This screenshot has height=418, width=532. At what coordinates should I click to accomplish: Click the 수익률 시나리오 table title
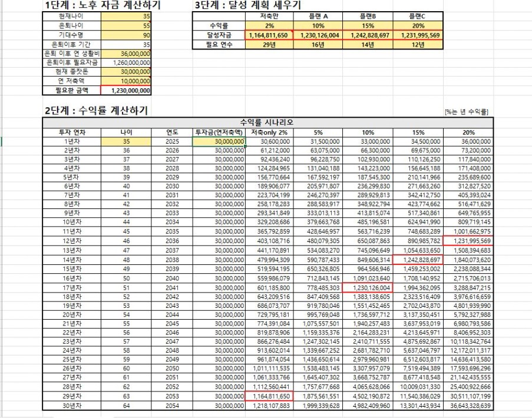(x=267, y=122)
